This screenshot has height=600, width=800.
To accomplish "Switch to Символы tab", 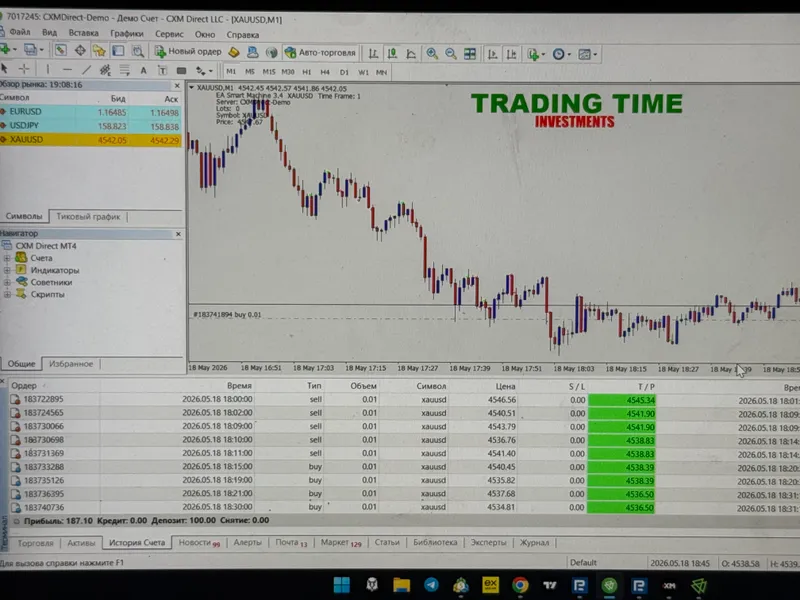I will pos(24,216).
